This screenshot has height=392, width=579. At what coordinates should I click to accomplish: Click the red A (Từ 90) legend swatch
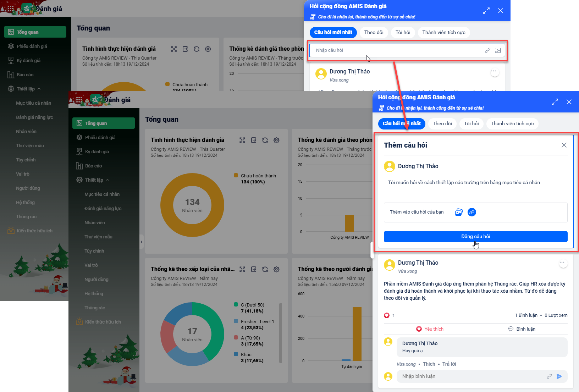click(x=236, y=338)
